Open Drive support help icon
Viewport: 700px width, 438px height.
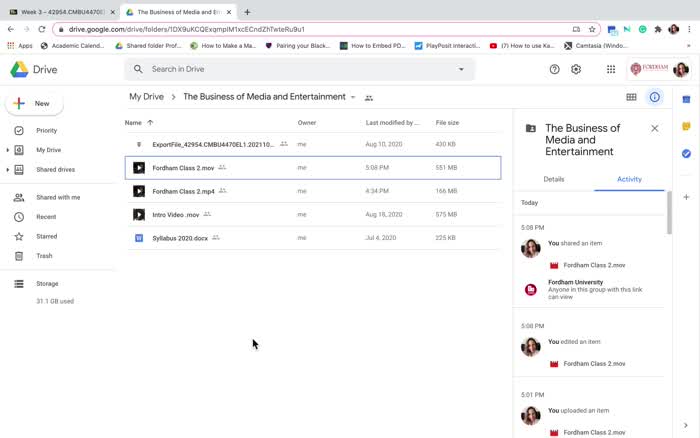pos(554,69)
